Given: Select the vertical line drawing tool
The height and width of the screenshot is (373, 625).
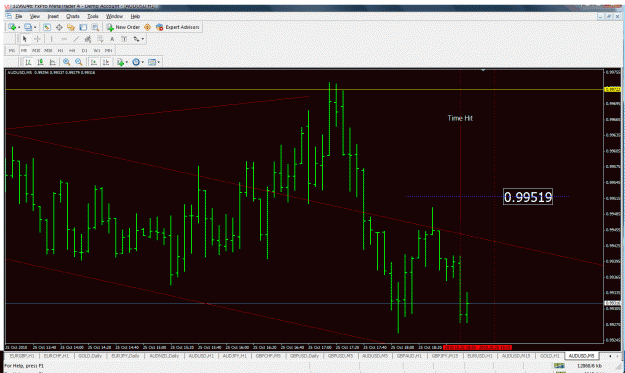Looking at the screenshot, I should point(51,39).
